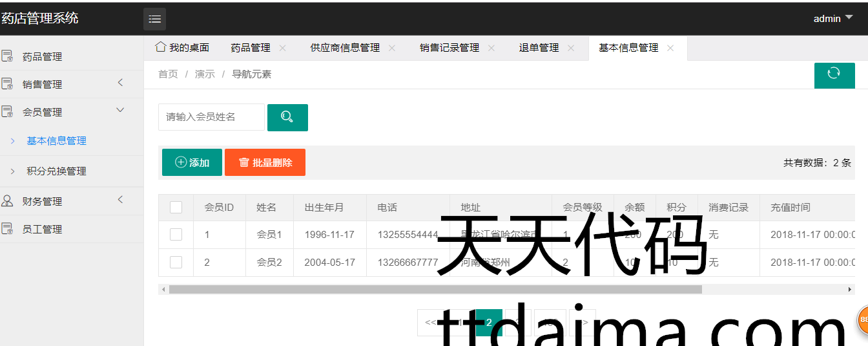
Task: Open 积分兑换管理 in the sidebar
Action: (x=56, y=171)
